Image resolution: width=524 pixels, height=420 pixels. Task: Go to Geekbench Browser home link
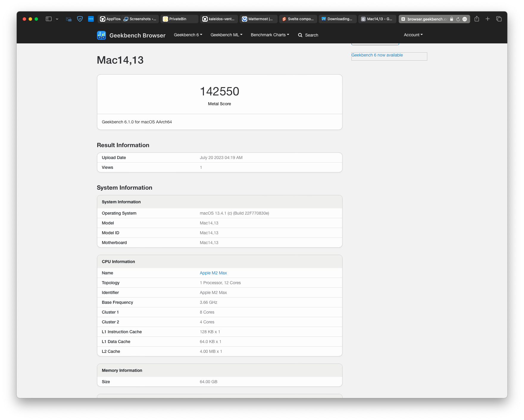137,35
